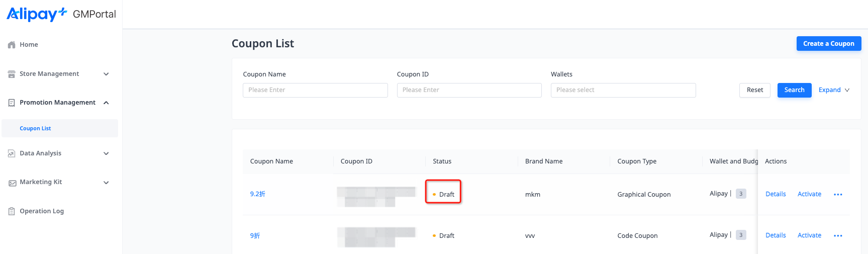Click the blue Search button
This screenshot has height=254, width=868.
point(794,90)
